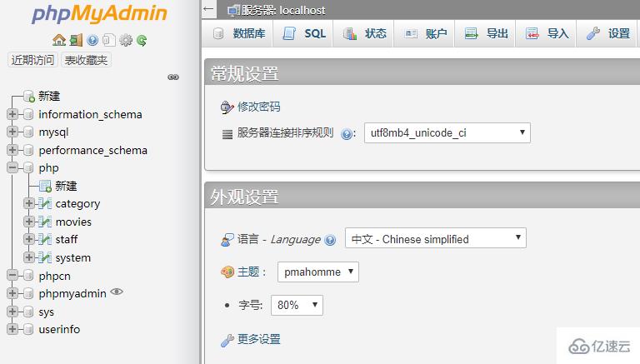Select 新建 table under php database
The height and width of the screenshot is (364, 640).
pyautogui.click(x=66, y=186)
